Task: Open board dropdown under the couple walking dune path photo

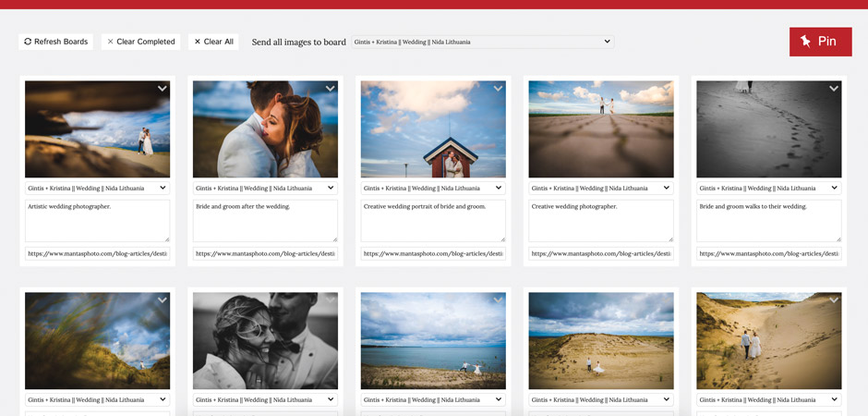Action: click(769, 400)
